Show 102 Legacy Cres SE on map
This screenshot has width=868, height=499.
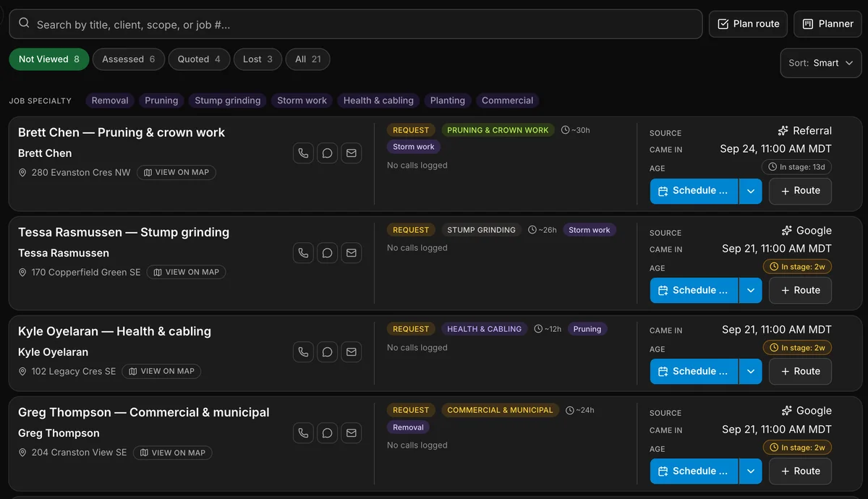pyautogui.click(x=161, y=372)
